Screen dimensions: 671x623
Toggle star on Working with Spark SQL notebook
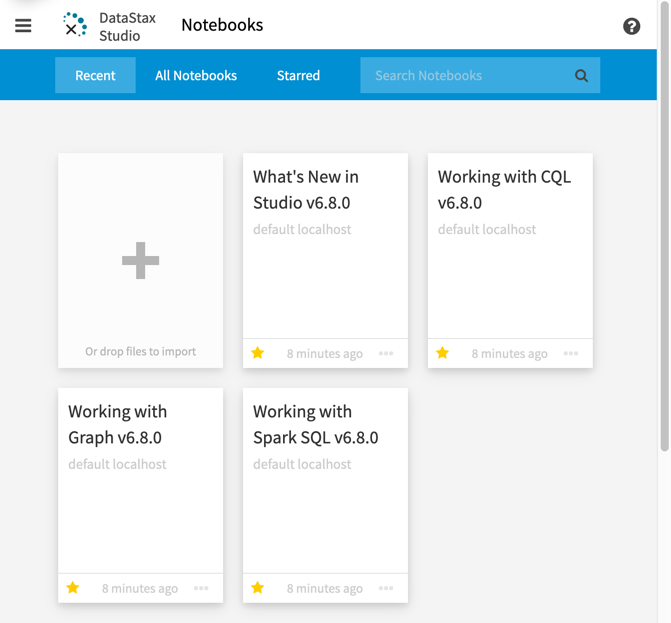258,588
